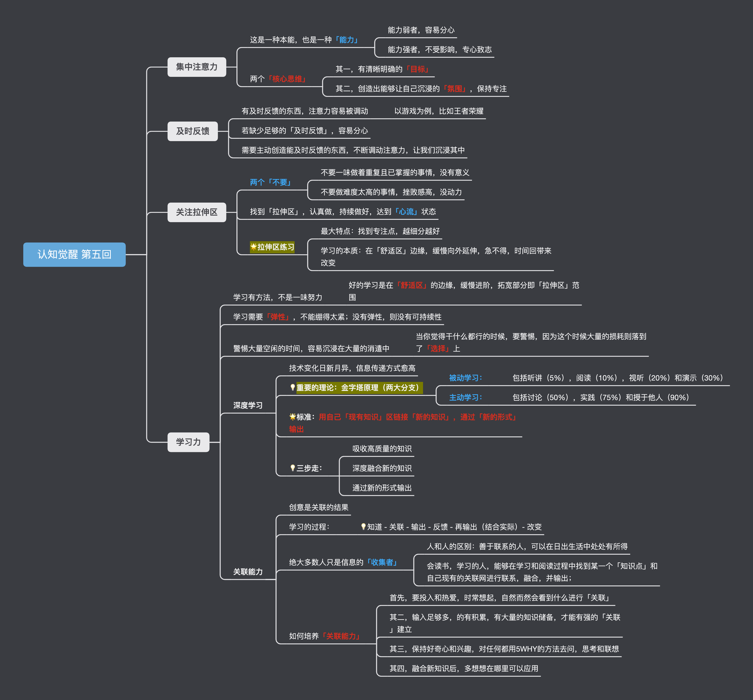Click the lightbulb icon before 知道 - 关联 - 输出
The width and height of the screenshot is (753, 700).
pos(363,527)
